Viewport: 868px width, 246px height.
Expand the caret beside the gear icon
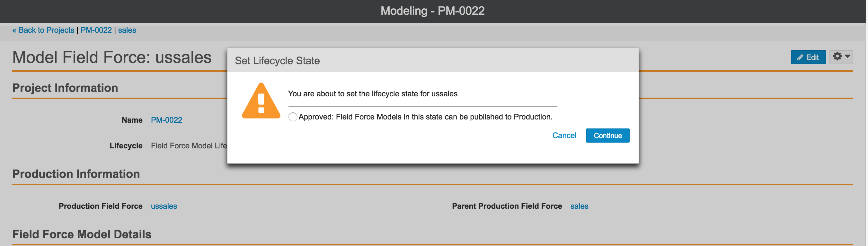pos(848,56)
